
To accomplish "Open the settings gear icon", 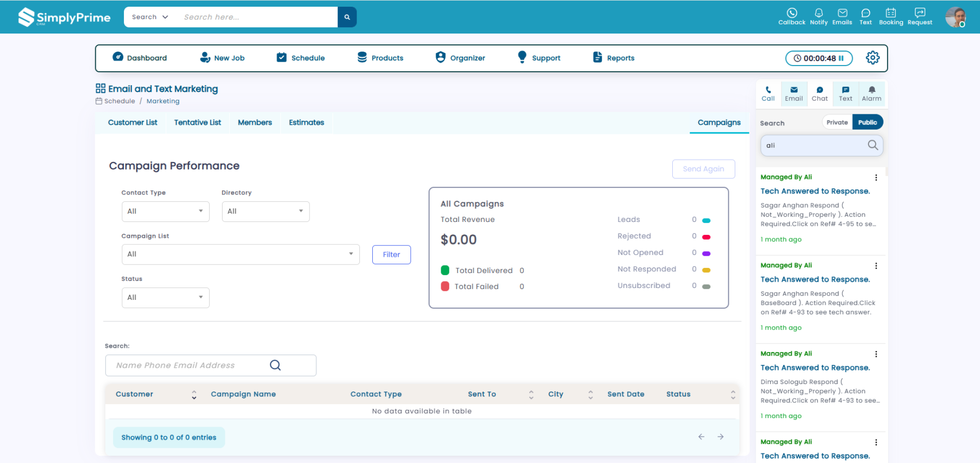I will pyautogui.click(x=872, y=58).
